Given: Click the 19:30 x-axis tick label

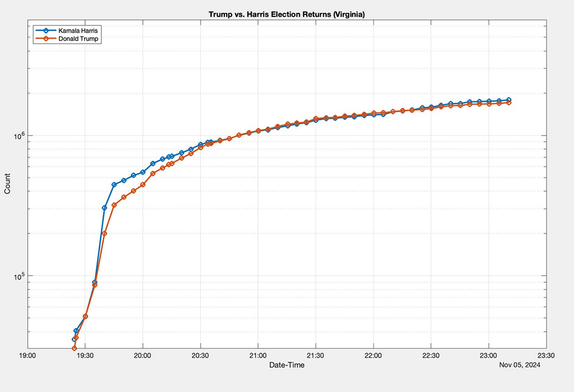Looking at the screenshot, I should point(85,356).
